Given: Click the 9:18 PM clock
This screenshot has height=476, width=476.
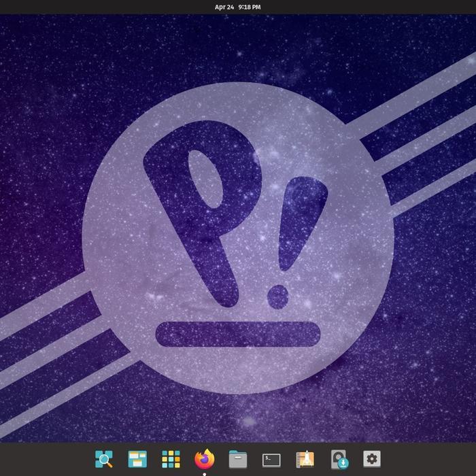Looking at the screenshot, I should point(250,7).
